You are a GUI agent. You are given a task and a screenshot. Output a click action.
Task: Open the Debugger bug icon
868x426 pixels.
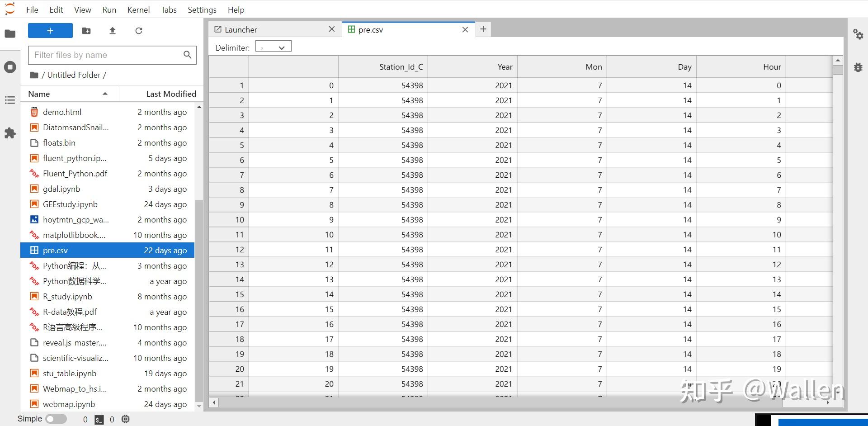(858, 67)
